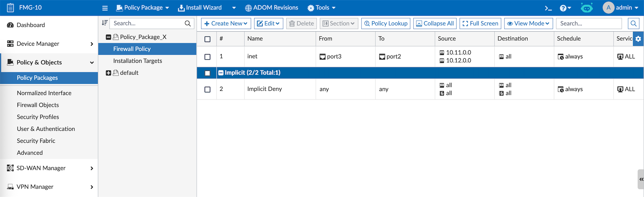
Task: Expand the side panel double-chevron handle
Action: 641,179
